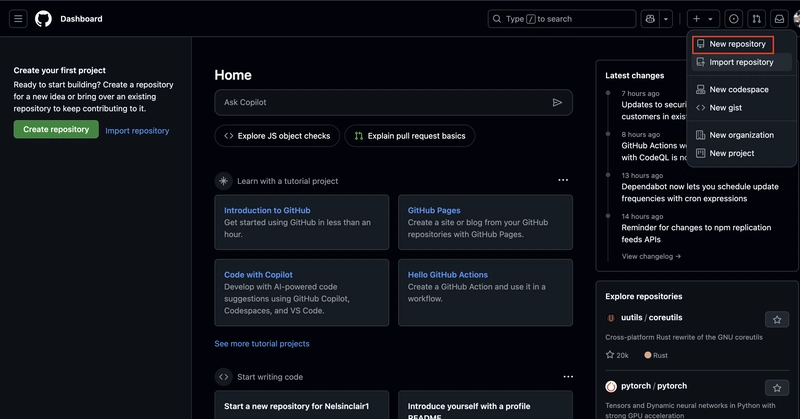Image resolution: width=800 pixels, height=419 pixels.
Task: Star the uutils / coreutils repository
Action: 777,320
